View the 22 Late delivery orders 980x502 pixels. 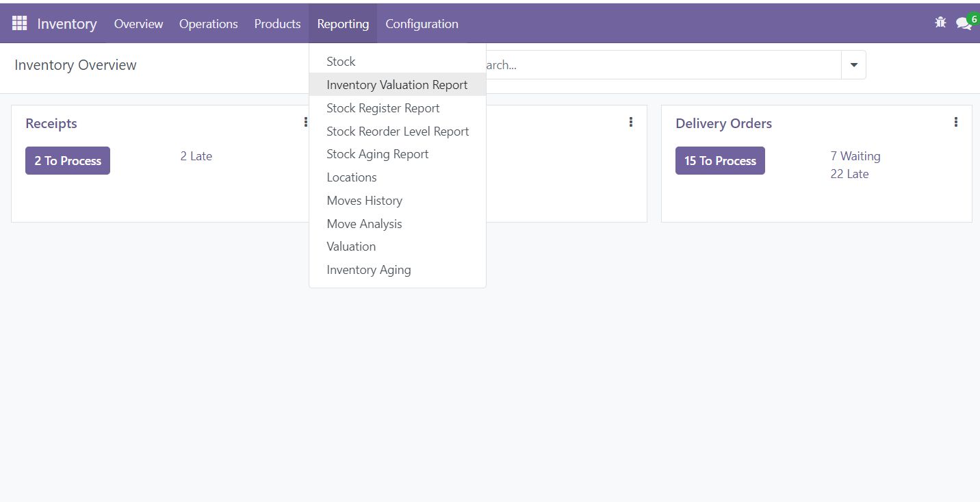tap(849, 174)
